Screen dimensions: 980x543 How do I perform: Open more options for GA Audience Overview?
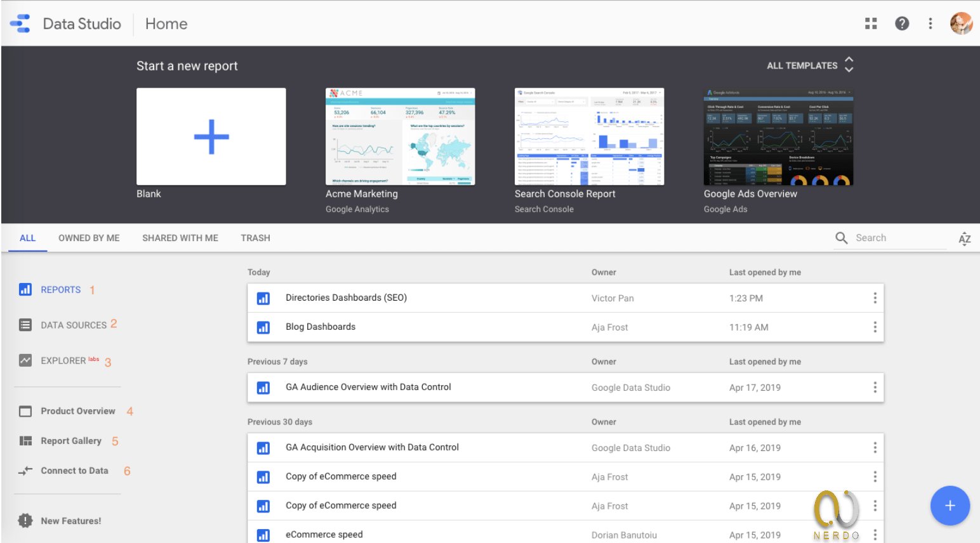coord(875,388)
